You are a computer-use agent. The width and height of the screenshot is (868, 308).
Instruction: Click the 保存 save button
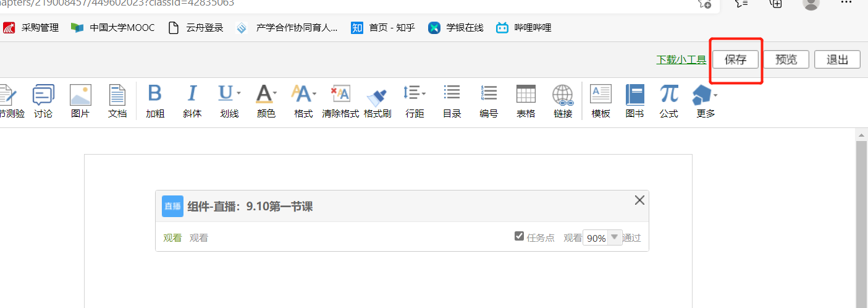pos(735,59)
